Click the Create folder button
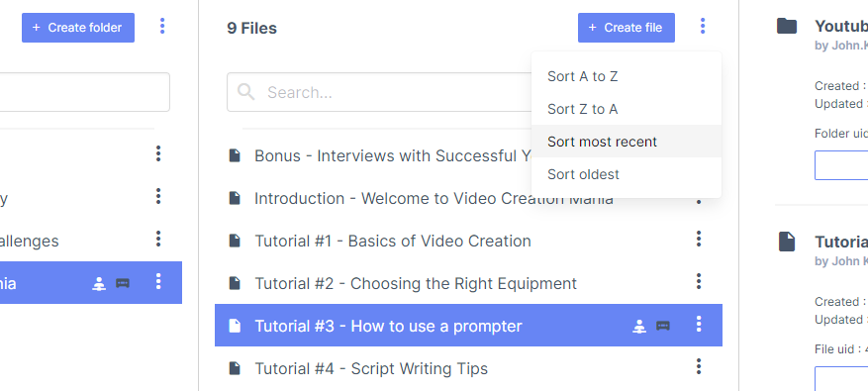Screen dimensions: 868x391 78,28
